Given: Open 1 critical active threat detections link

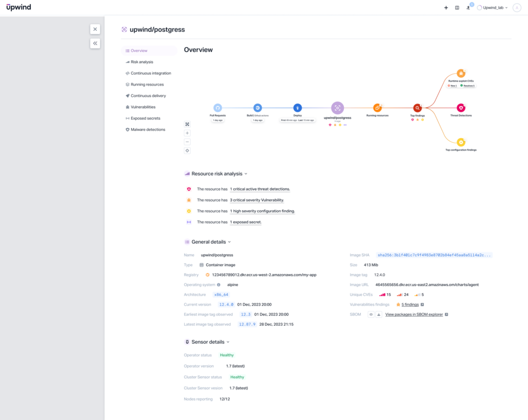Looking at the screenshot, I should 260,189.
